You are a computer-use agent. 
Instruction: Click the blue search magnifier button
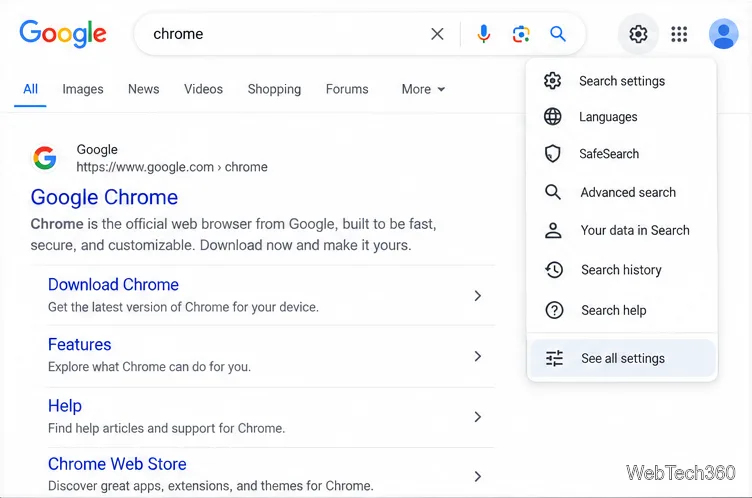[558, 34]
